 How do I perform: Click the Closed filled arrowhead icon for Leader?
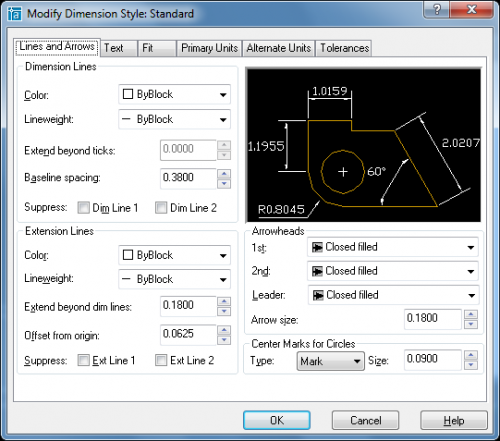coord(318,295)
